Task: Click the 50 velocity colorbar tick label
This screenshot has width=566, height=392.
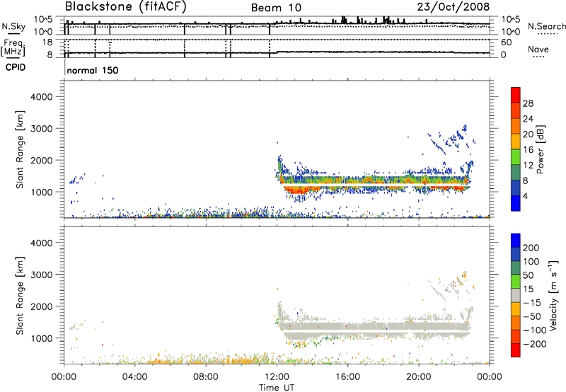Action: coord(528,275)
